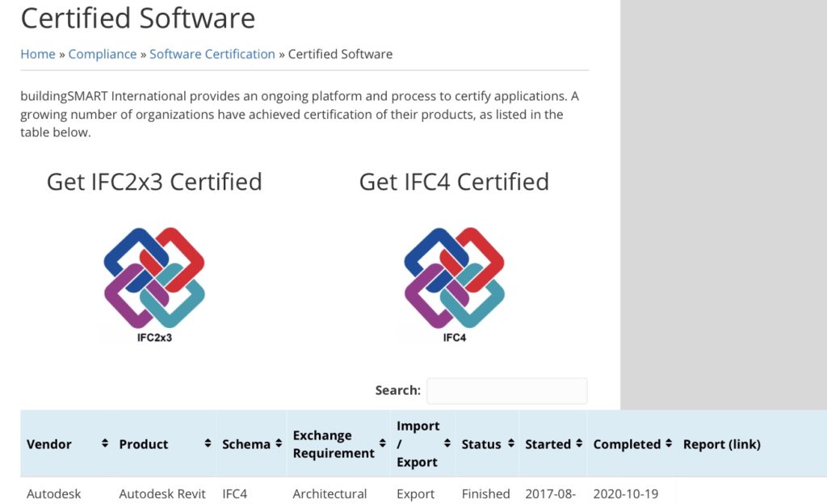Click the IFC4 certification logo

(454, 284)
